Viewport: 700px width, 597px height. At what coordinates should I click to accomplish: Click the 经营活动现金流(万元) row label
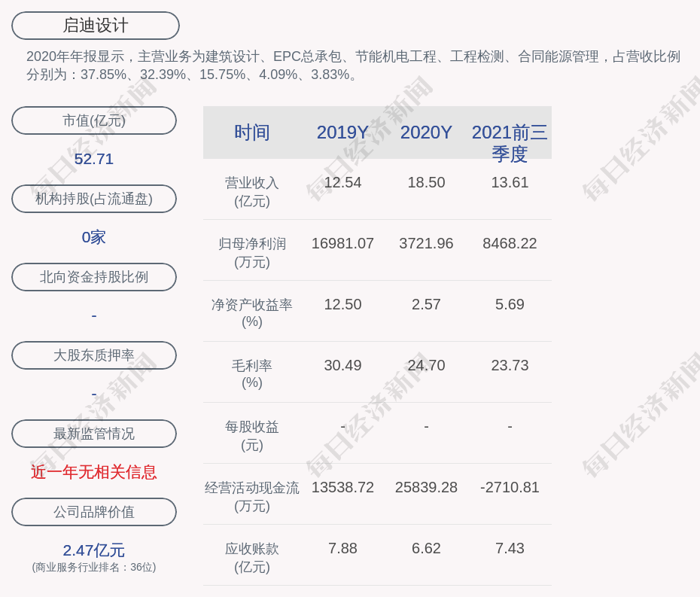(x=252, y=497)
